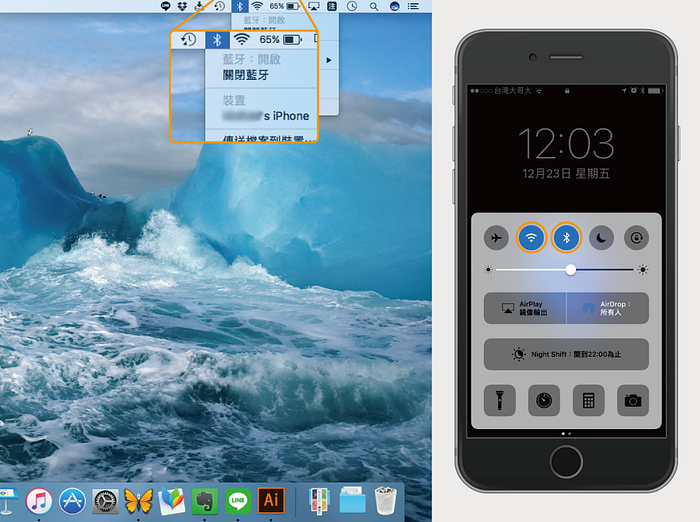This screenshot has height=522, width=700.
Task: Launch Adobe Illustrator from the Dock
Action: (x=271, y=501)
